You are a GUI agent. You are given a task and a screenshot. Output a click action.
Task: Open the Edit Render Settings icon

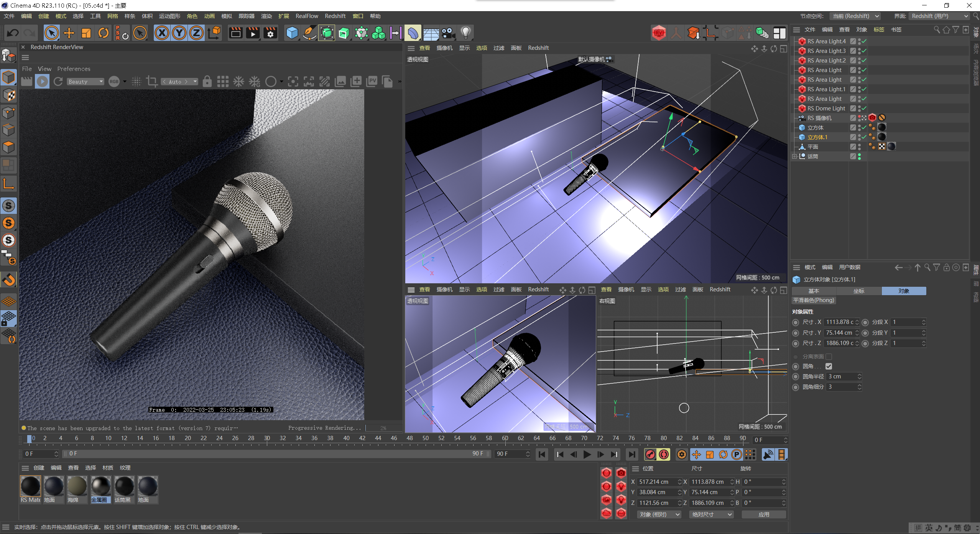pos(270,33)
